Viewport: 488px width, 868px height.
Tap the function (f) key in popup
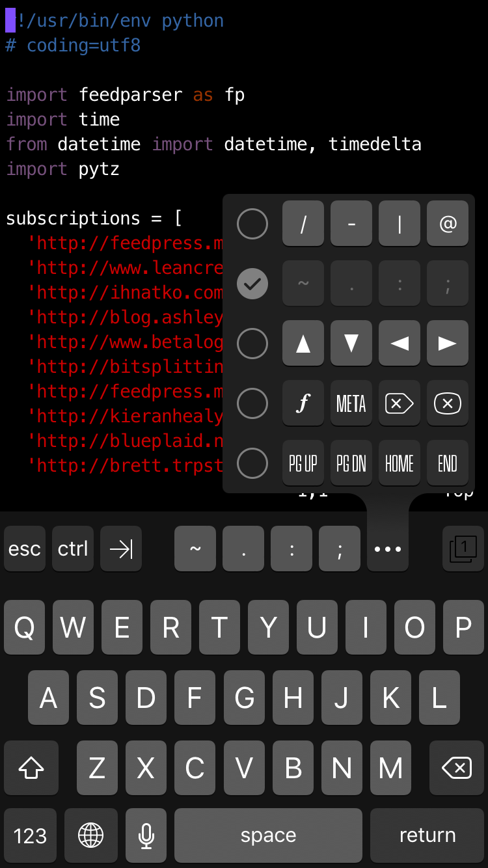pos(303,403)
